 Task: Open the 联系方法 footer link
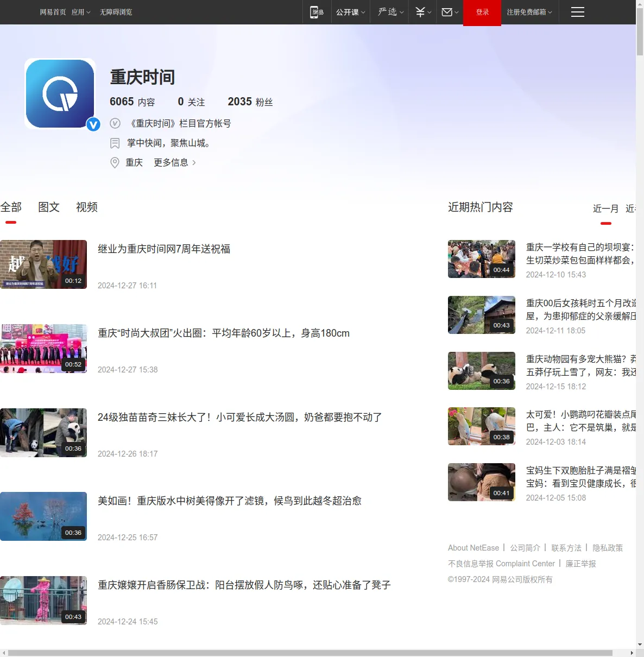click(566, 548)
